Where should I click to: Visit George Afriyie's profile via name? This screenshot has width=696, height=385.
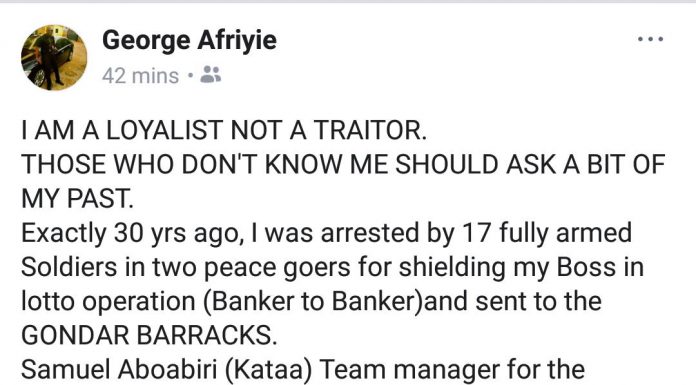coord(190,40)
